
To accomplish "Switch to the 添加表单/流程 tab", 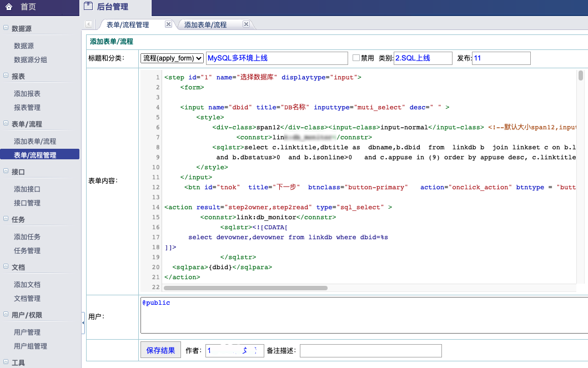I will [x=205, y=25].
